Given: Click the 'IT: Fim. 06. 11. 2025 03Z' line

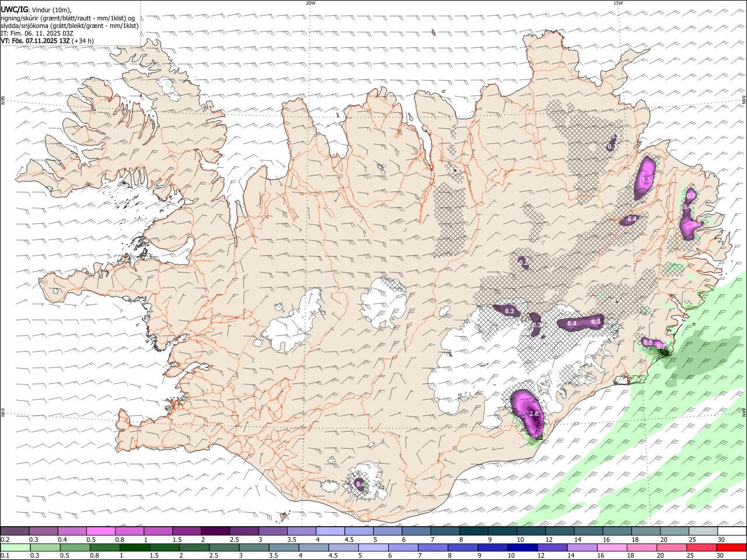Looking at the screenshot, I should (x=37, y=33).
